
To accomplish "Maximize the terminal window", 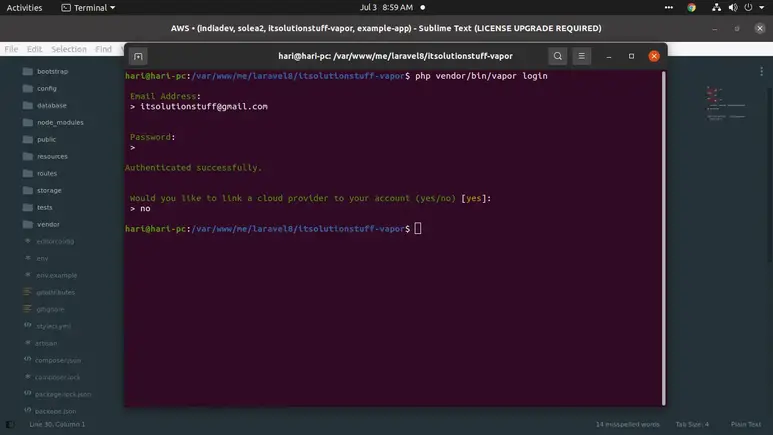I will point(632,56).
